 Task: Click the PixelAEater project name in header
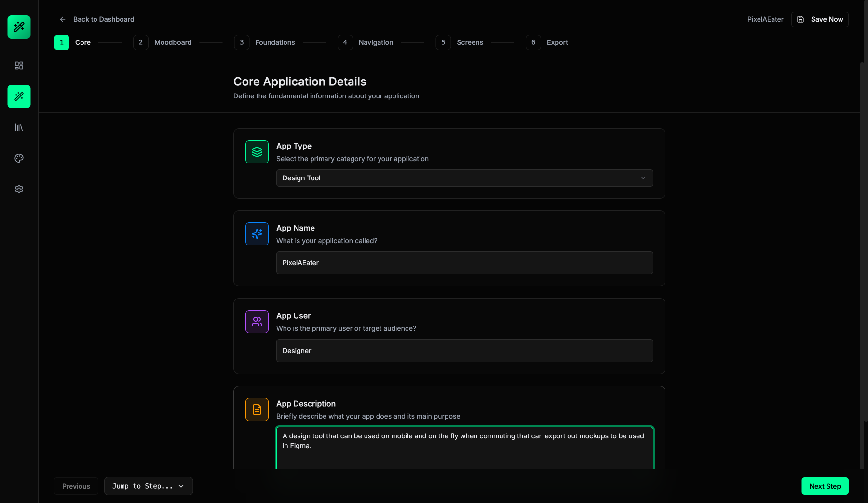(765, 19)
